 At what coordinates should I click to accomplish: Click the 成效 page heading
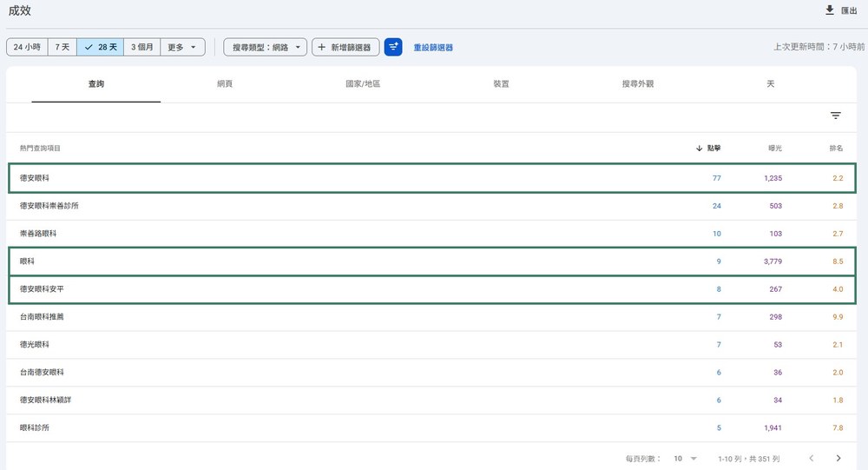19,10
